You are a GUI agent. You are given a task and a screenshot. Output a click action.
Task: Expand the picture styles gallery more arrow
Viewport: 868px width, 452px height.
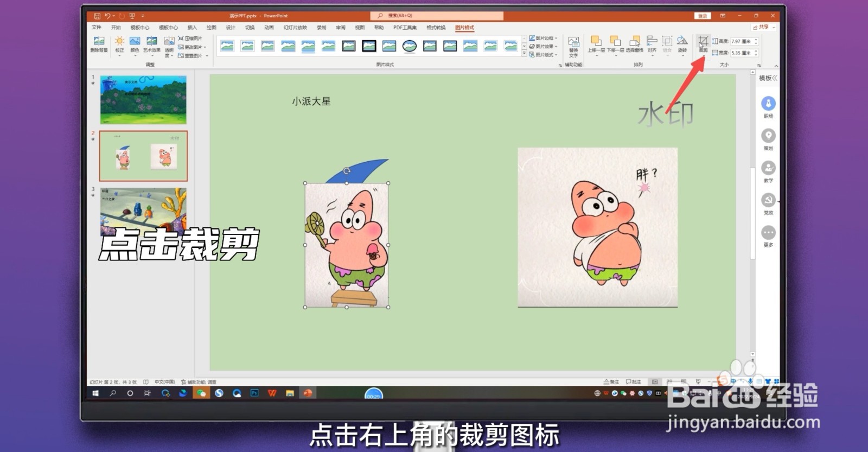pos(524,54)
